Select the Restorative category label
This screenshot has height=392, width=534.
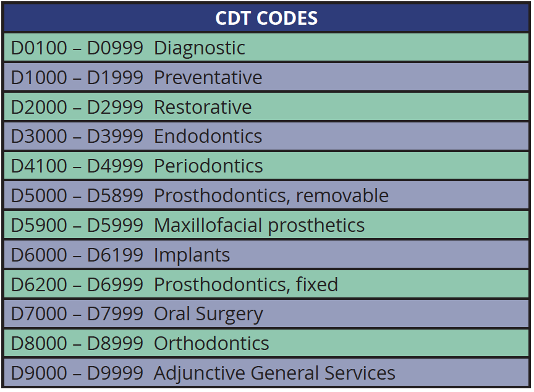203,107
